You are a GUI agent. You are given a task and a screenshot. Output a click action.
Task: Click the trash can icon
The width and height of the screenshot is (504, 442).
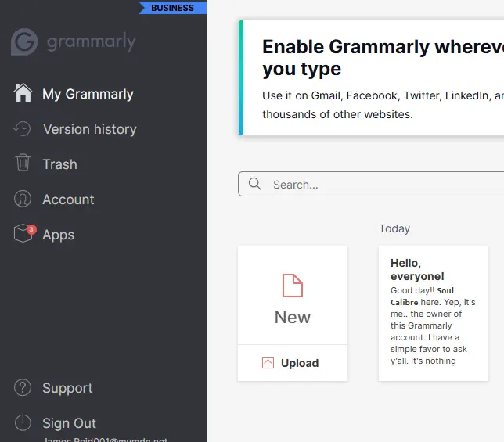pos(23,163)
